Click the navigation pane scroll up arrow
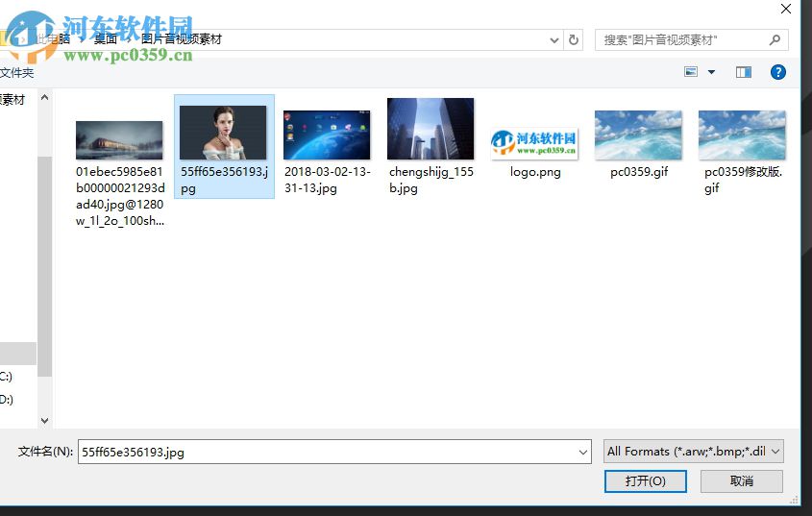 (x=44, y=97)
